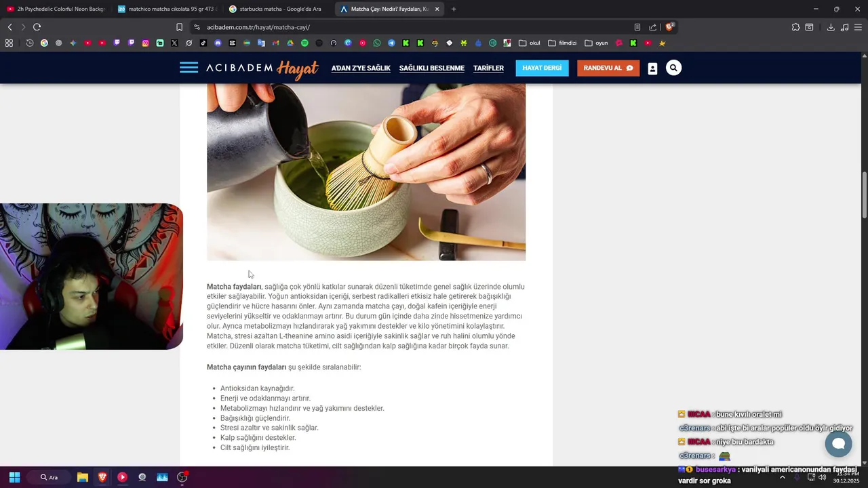Open the downloads icon in toolbar
Screen dimensions: 868x488
click(831, 27)
